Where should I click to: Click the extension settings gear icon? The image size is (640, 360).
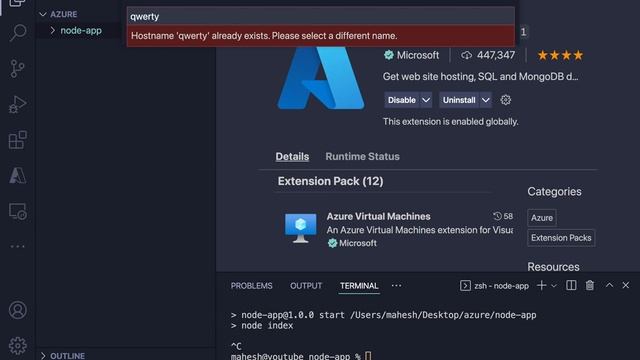click(x=505, y=100)
